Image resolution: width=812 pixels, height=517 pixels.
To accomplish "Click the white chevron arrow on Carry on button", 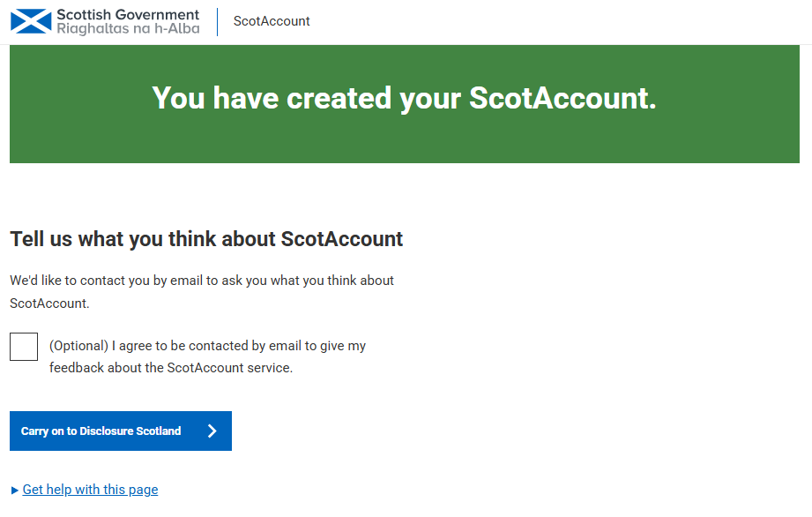I will coord(212,431).
